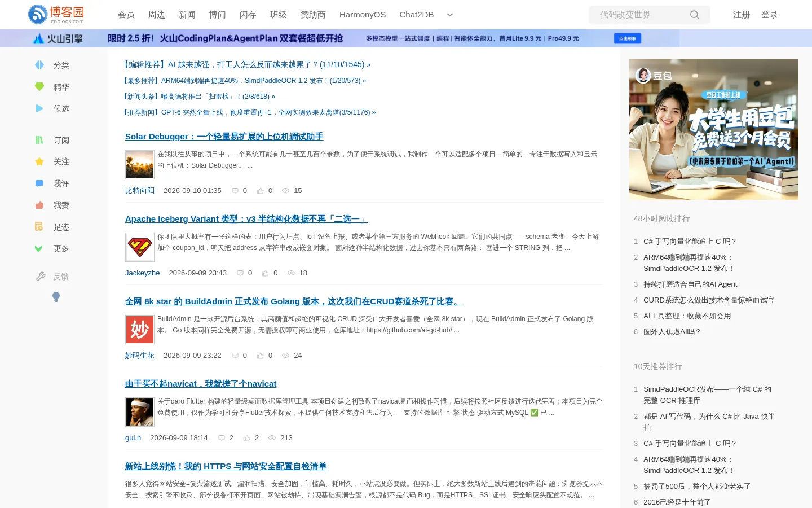Click the 妙码生花 red avatar thumbnail
Screen dimensions: 812x508
point(140,330)
